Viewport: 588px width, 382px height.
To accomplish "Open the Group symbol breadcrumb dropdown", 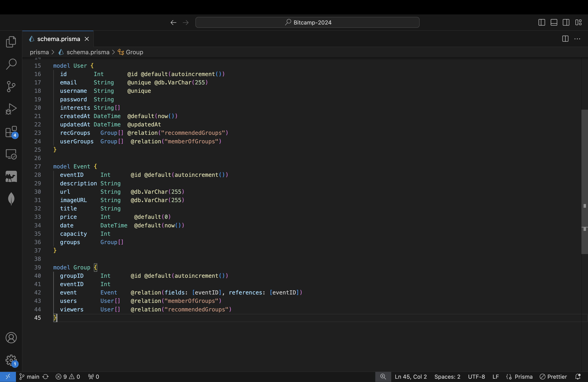I will point(134,52).
